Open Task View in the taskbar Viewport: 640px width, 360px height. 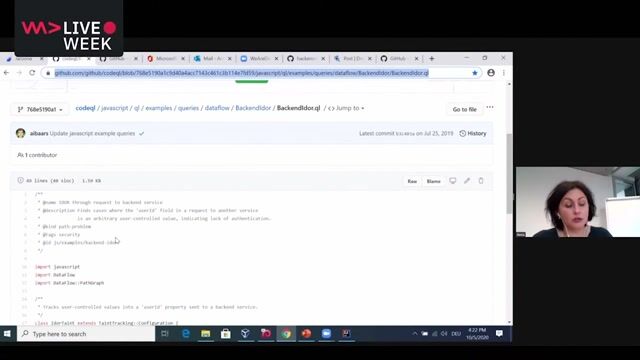click(x=165, y=334)
